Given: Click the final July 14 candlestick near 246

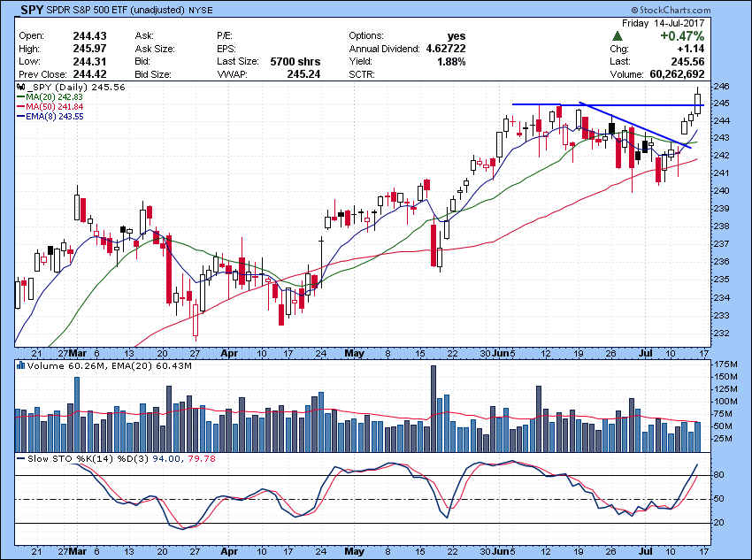Looking at the screenshot, I should pyautogui.click(x=697, y=101).
